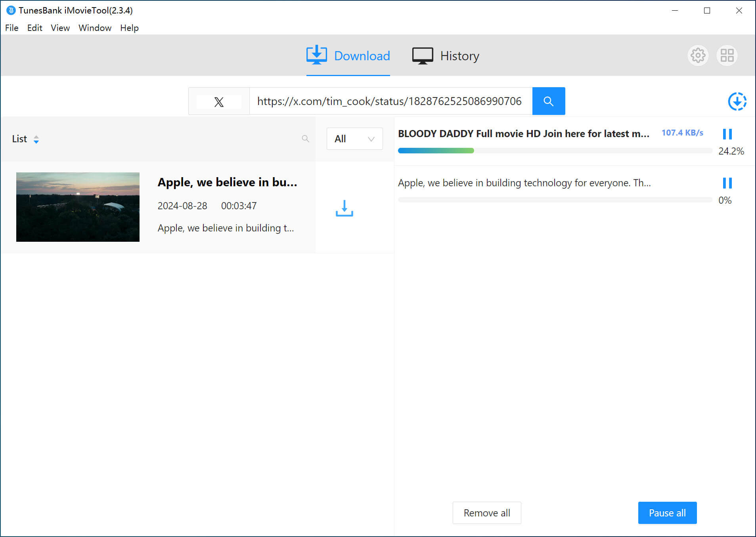This screenshot has height=537, width=756.
Task: Switch to the Download tab
Action: 348,55
